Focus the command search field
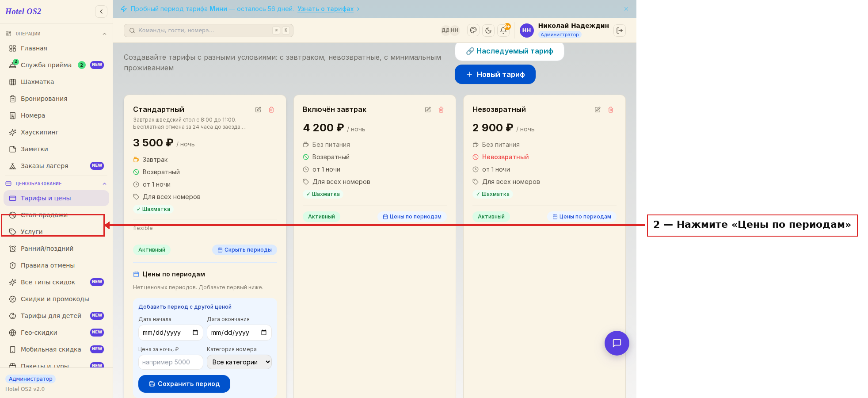Screen dimensions: 868x398 (x=209, y=31)
